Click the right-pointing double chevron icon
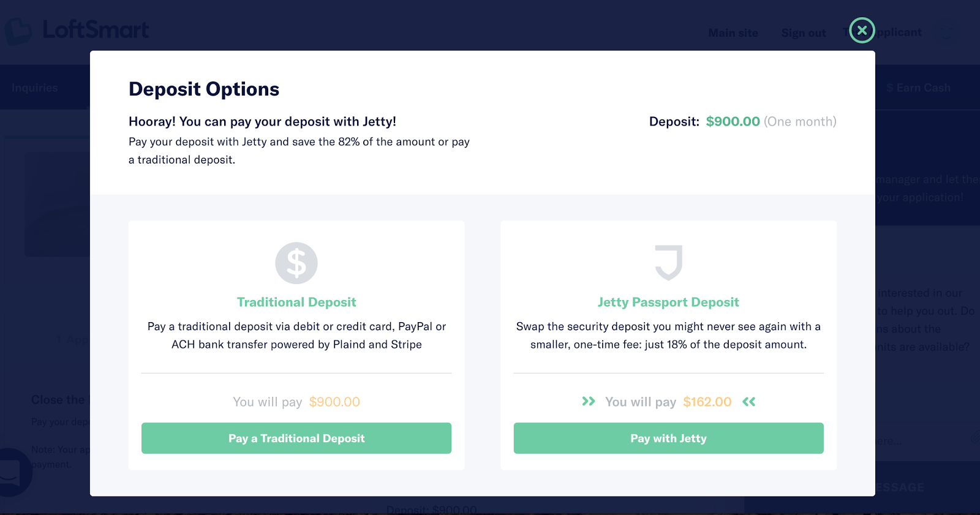This screenshot has height=515, width=980. tap(589, 402)
